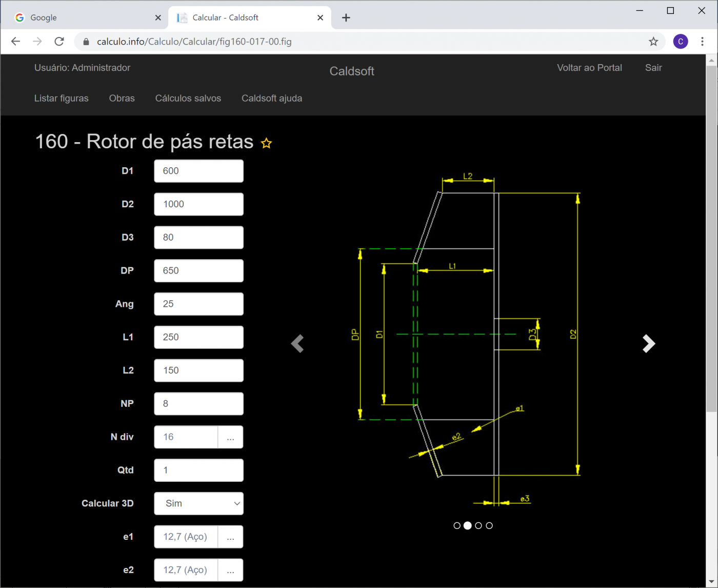The image size is (718, 588).
Task: Select the first carousel indicator dot
Action: click(x=457, y=525)
